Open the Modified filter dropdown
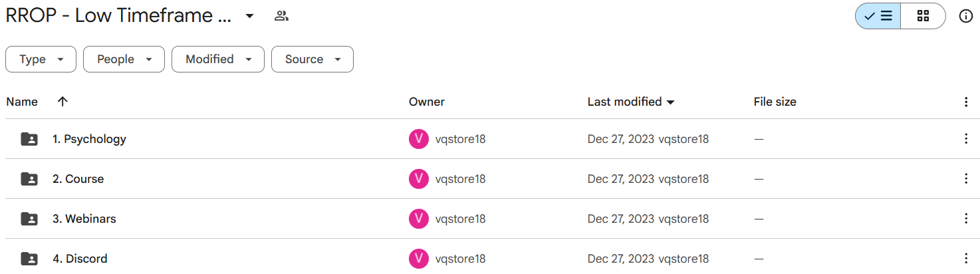Viewport: 980px width, 274px height. click(218, 59)
